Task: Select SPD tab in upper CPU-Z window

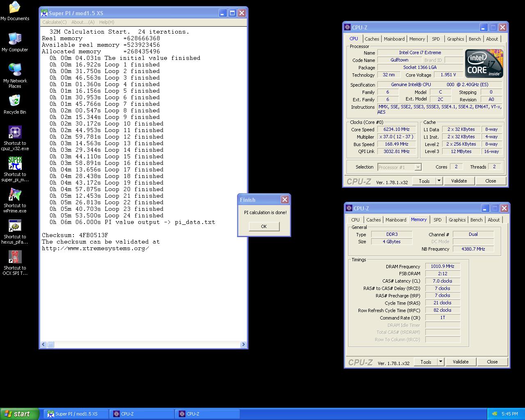Action: [436, 39]
